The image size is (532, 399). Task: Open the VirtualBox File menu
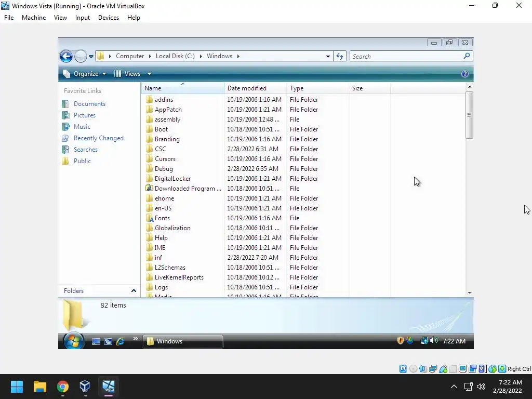pyautogui.click(x=9, y=18)
